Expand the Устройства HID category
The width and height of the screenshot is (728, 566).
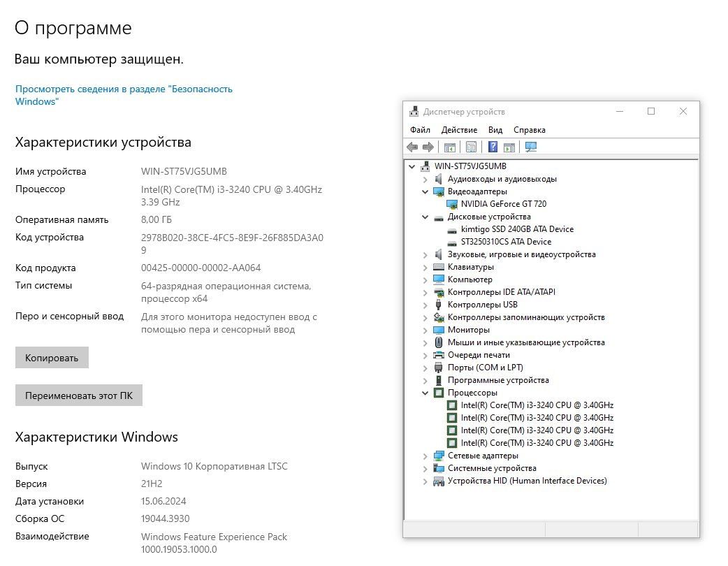(x=425, y=481)
